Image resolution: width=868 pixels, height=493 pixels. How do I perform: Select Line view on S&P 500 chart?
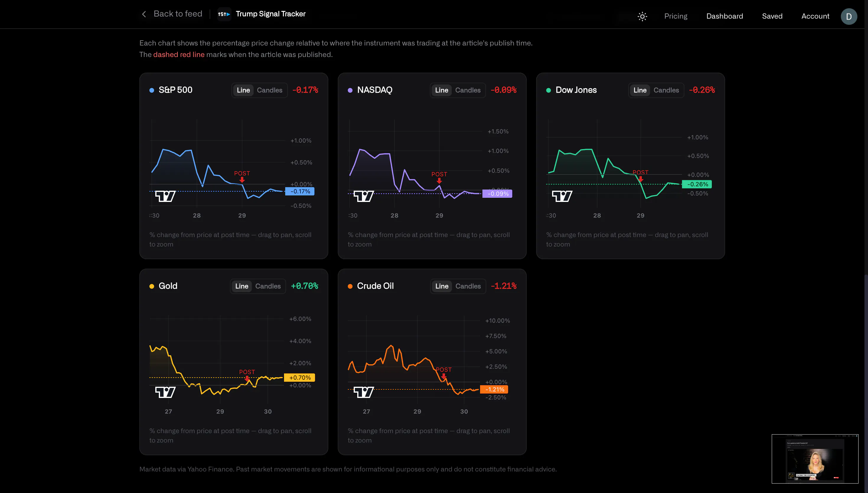coord(243,90)
